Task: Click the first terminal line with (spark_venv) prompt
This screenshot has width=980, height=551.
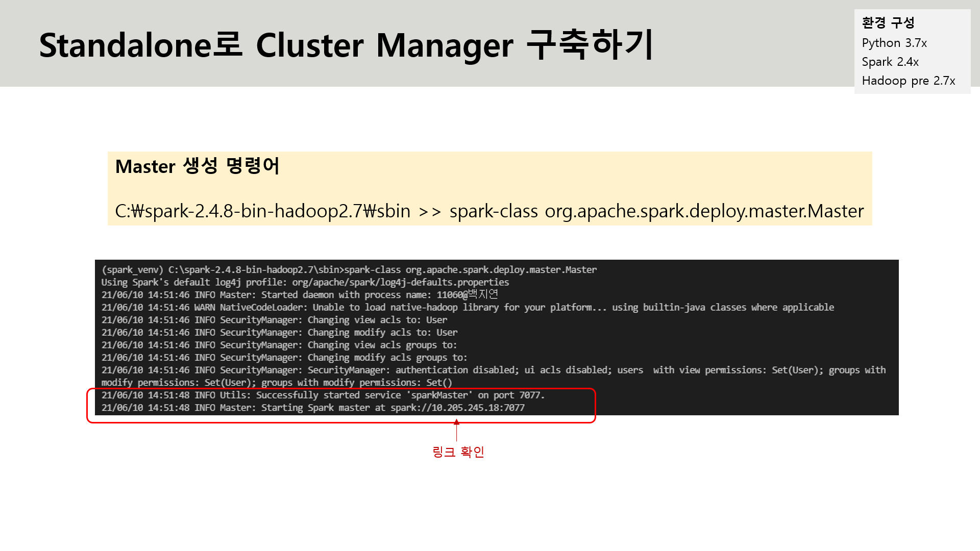Action: pos(349,269)
